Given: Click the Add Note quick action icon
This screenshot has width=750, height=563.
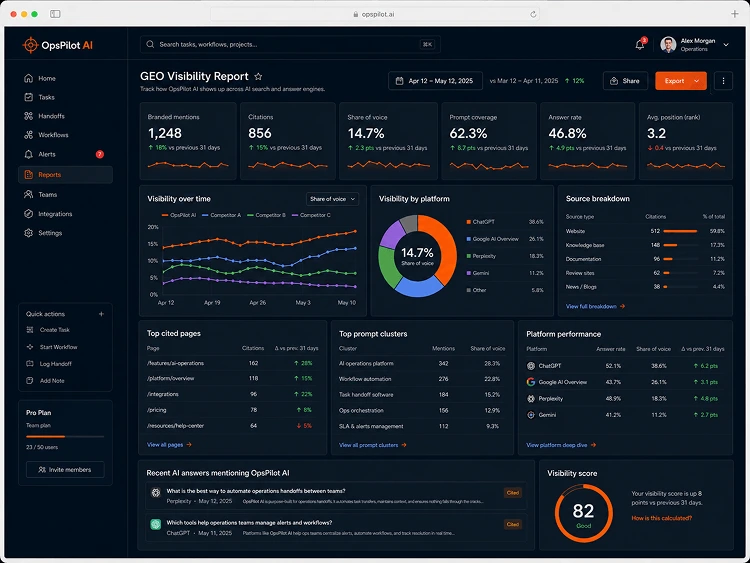Looking at the screenshot, I should 30,381.
